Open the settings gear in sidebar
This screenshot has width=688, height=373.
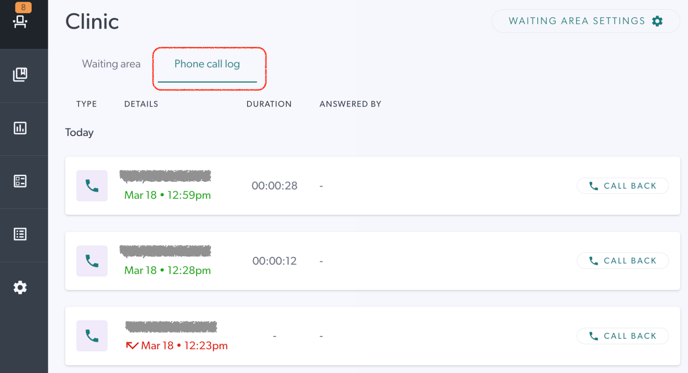pos(20,287)
